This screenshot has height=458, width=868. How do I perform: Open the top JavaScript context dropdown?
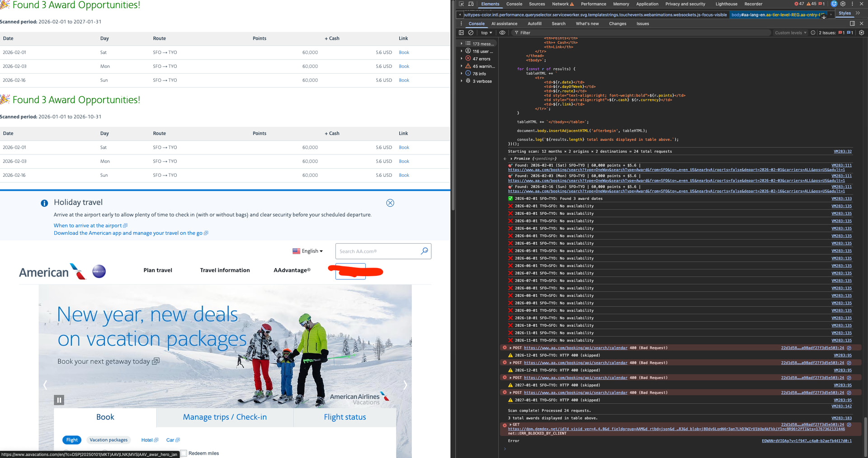click(486, 33)
